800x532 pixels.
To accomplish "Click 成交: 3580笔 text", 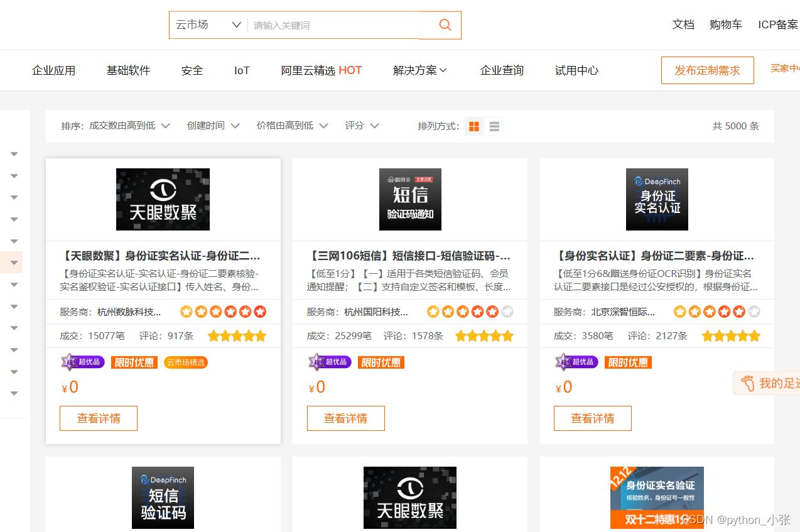I will (583, 336).
